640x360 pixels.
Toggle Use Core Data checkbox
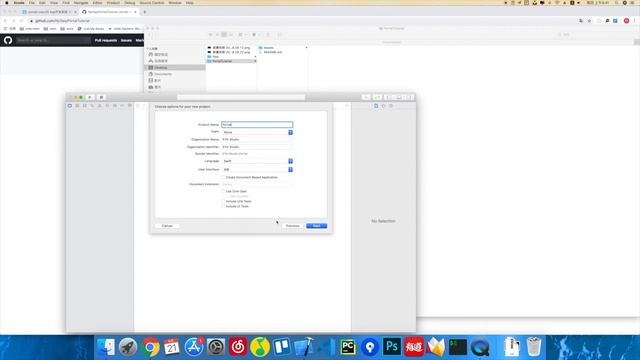[223, 191]
